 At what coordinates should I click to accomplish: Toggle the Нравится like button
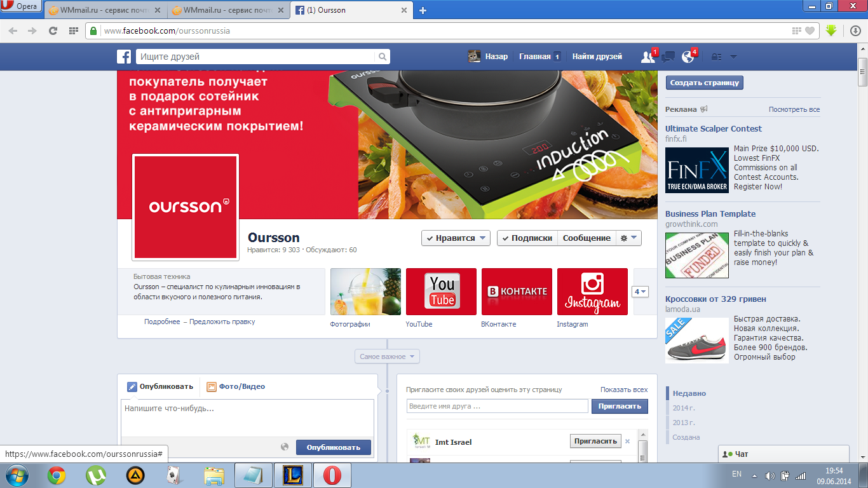pyautogui.click(x=456, y=238)
